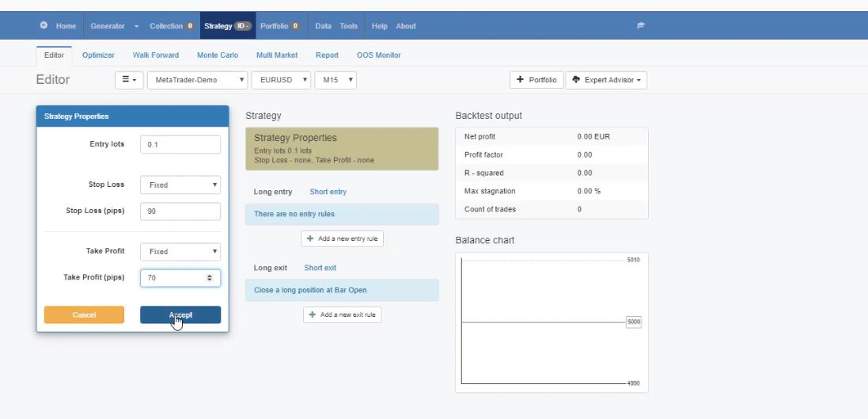Open the Stop Loss type dropdown
868x419 pixels.
(x=180, y=185)
